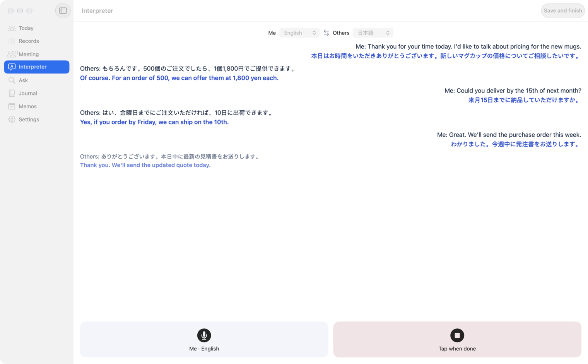Image resolution: width=588 pixels, height=364 pixels.
Task: Switch to the Meeting section
Action: click(x=37, y=54)
